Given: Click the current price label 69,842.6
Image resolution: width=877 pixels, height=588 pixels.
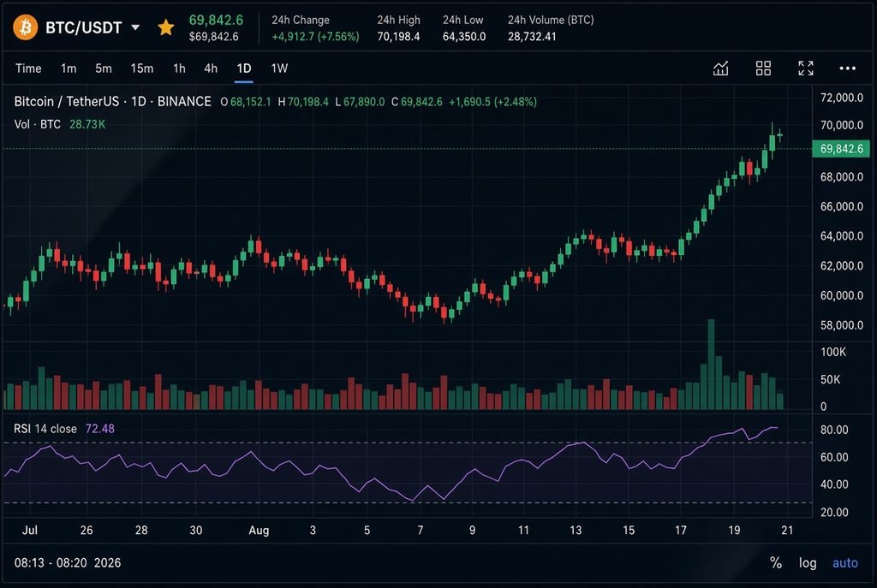Looking at the screenshot, I should (841, 149).
